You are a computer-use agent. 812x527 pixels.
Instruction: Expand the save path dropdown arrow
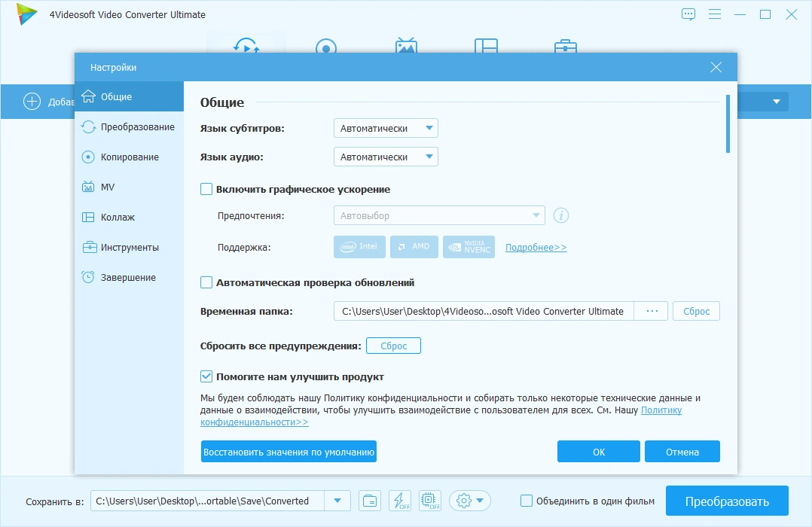[x=337, y=501]
